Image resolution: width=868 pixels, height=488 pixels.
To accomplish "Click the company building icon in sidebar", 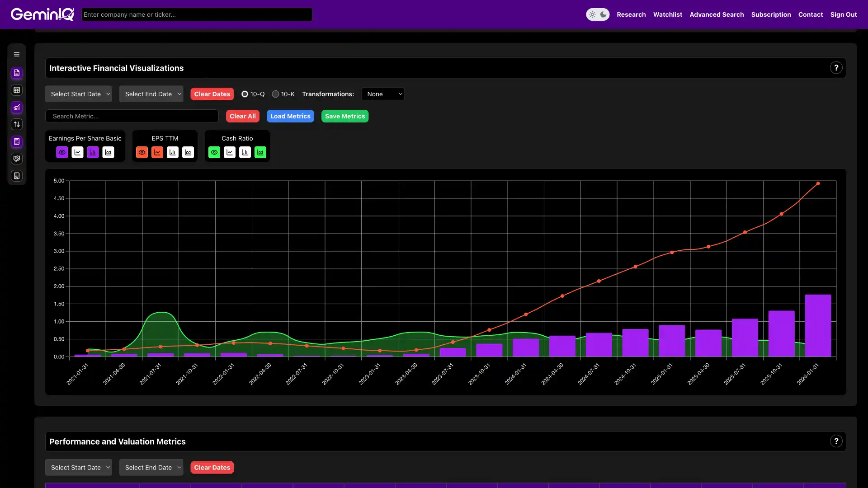I will pos(17,175).
